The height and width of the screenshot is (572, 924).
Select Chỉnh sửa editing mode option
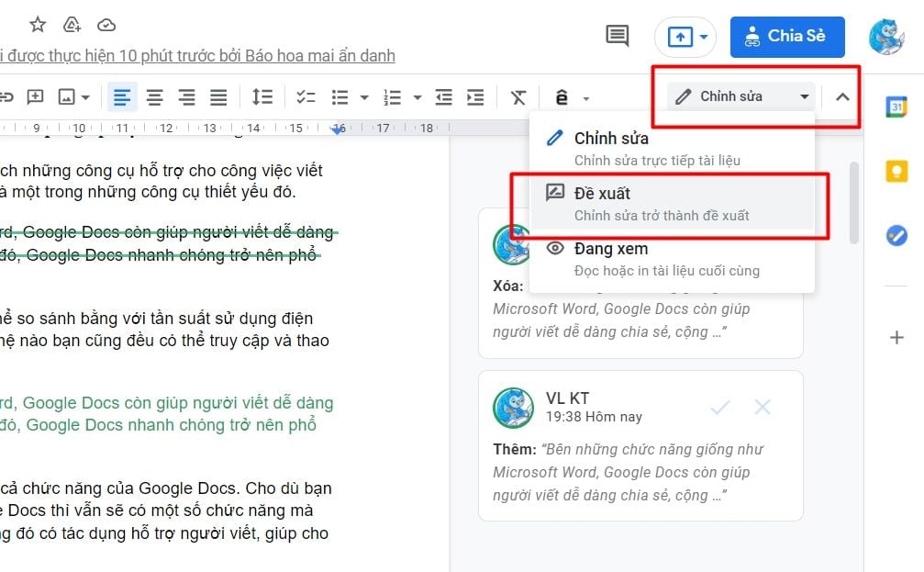672,148
